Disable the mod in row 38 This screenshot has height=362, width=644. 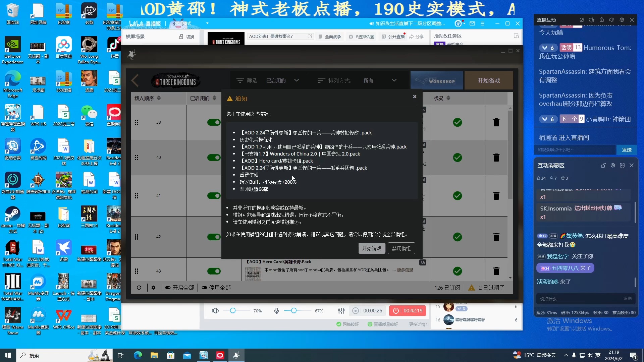214,122
